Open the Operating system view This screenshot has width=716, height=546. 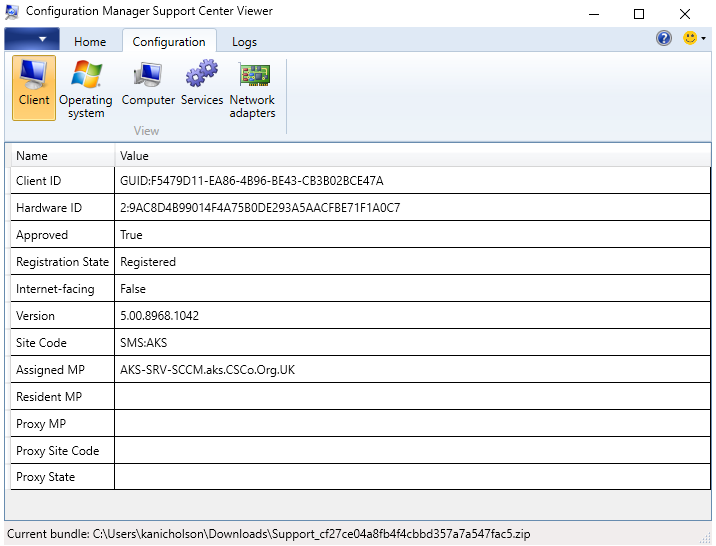point(86,89)
